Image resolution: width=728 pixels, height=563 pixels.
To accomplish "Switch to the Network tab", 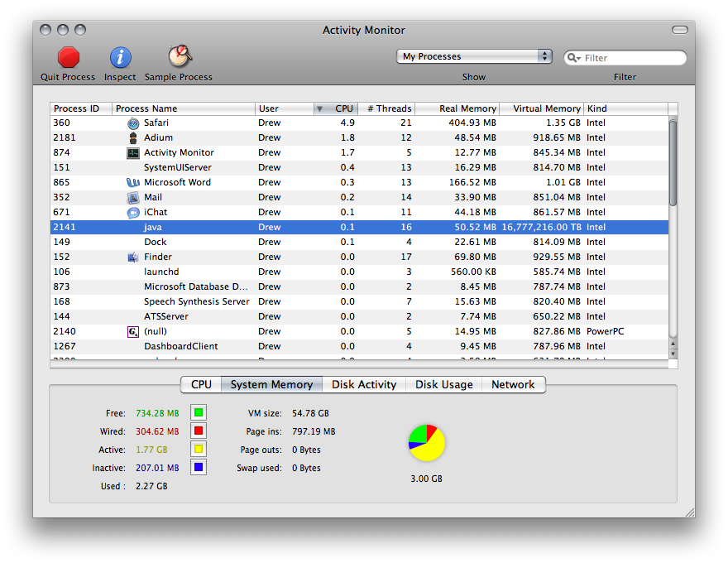I will click(513, 385).
